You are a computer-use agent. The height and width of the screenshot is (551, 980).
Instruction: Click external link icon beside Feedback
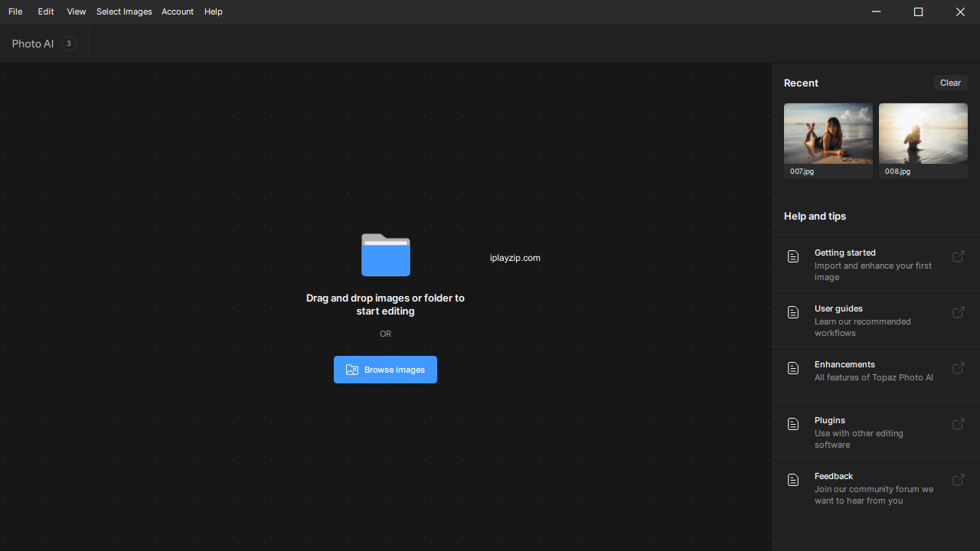click(x=958, y=480)
